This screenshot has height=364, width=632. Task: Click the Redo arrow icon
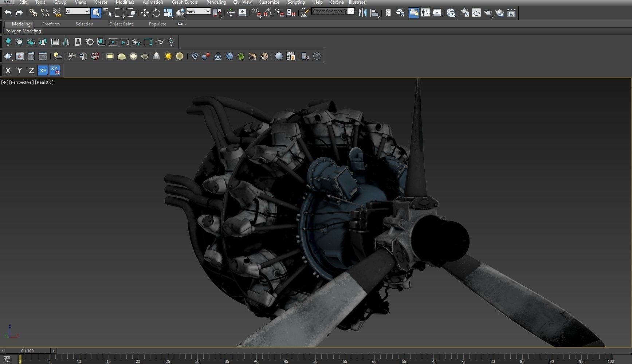pyautogui.click(x=19, y=13)
